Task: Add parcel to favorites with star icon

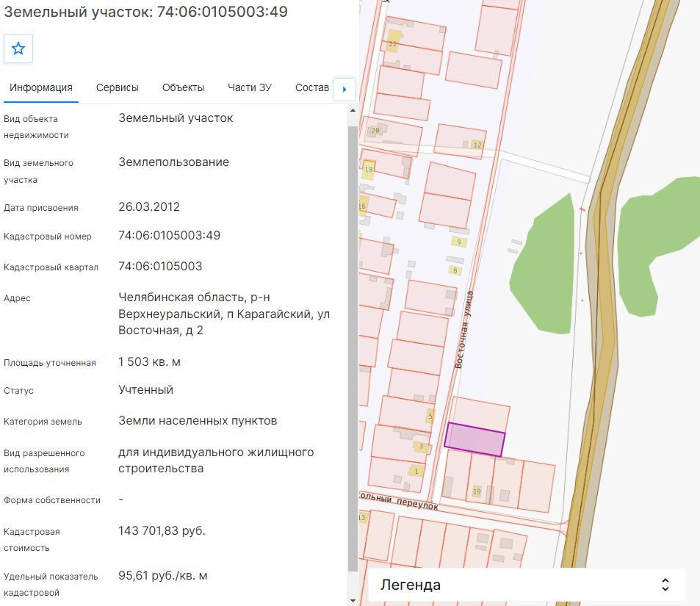Action: [18, 48]
